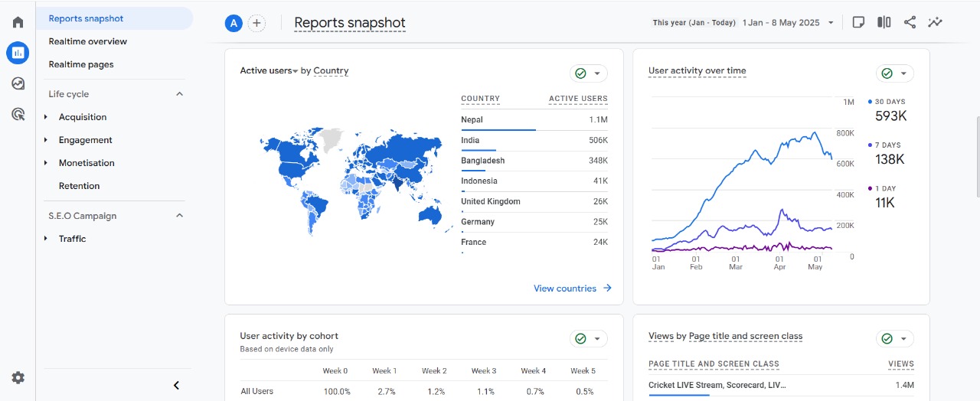Click green check on User activity over time
Viewport: 980px width, 401px height.
[887, 73]
